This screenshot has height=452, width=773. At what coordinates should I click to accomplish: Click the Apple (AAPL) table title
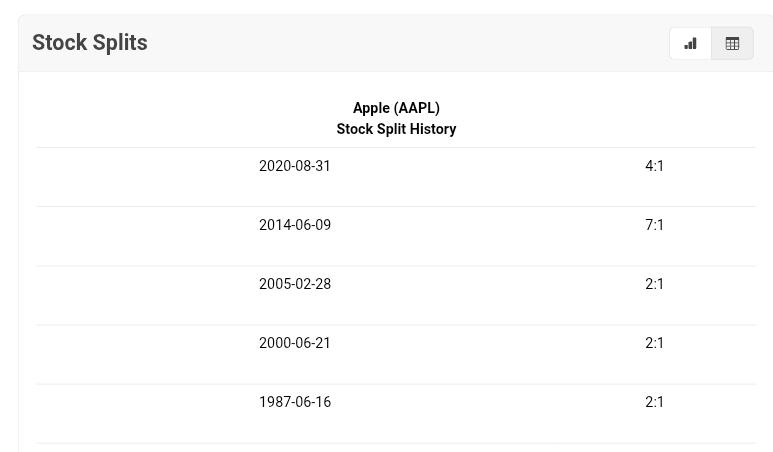(396, 108)
